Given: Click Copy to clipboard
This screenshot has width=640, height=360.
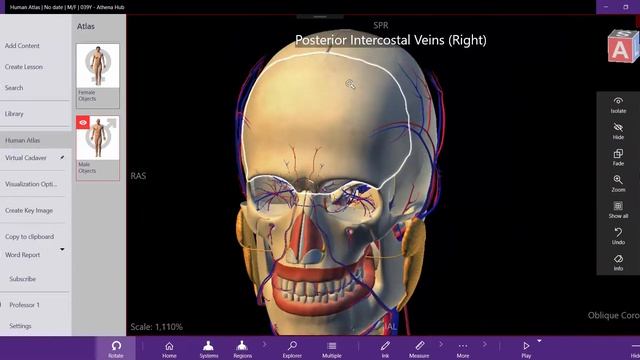Looking at the screenshot, I should pos(29,237).
